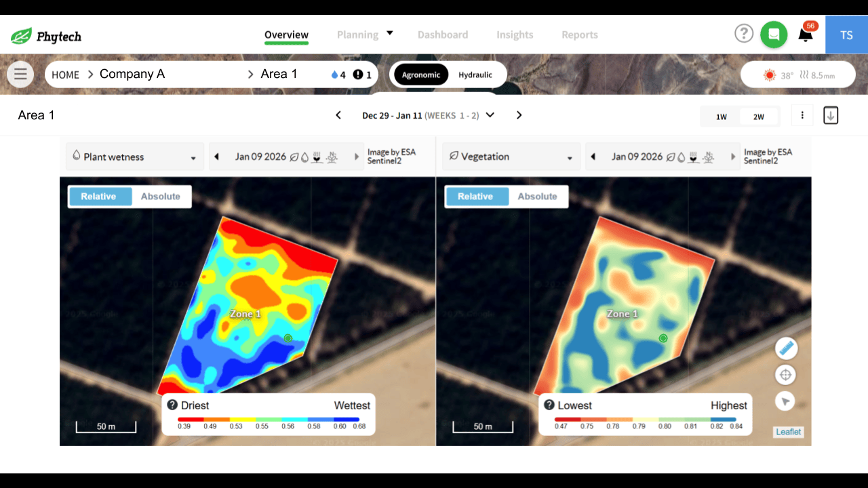The height and width of the screenshot is (488, 868).
Task: Switch the Plant wetness map to Absolute view
Action: [161, 196]
